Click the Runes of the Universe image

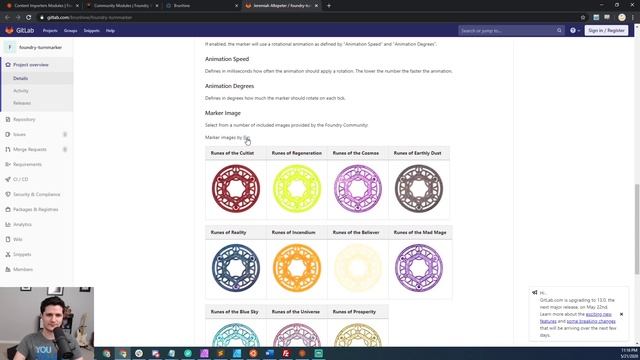[x=297, y=335]
